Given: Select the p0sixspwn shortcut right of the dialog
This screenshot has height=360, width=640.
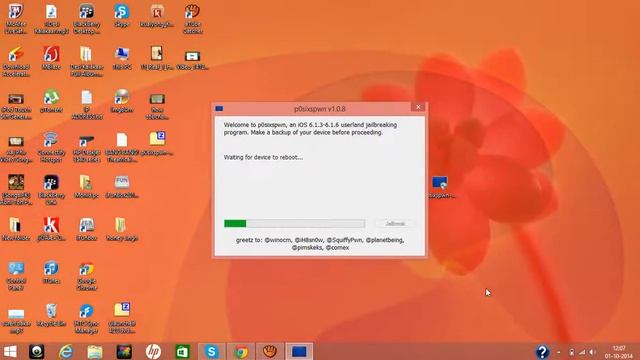Looking at the screenshot, I should coord(440,187).
